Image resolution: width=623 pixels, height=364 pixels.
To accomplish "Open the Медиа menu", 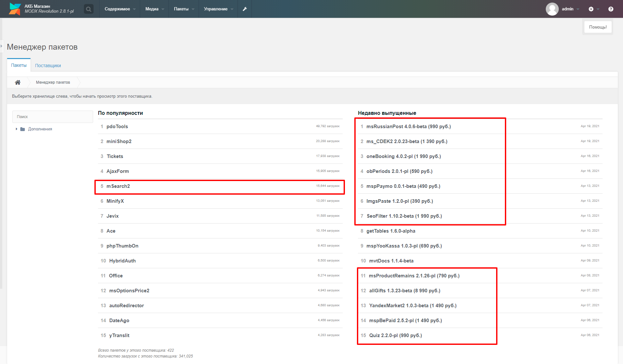I will (154, 9).
